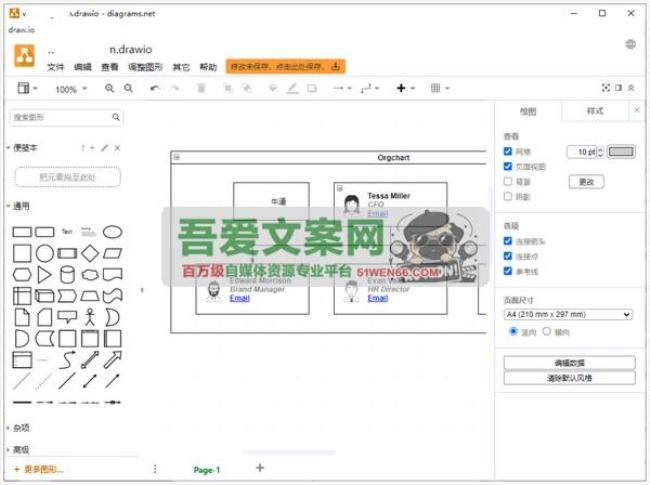The height and width of the screenshot is (485, 650).
Task: Select the ellipse shape in the palette
Action: point(112,232)
